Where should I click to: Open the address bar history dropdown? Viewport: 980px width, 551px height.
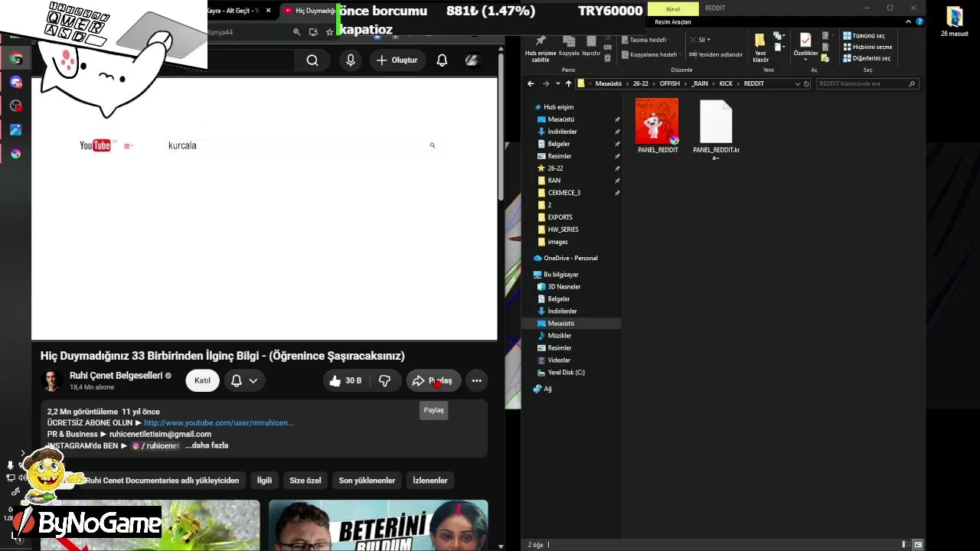798,83
